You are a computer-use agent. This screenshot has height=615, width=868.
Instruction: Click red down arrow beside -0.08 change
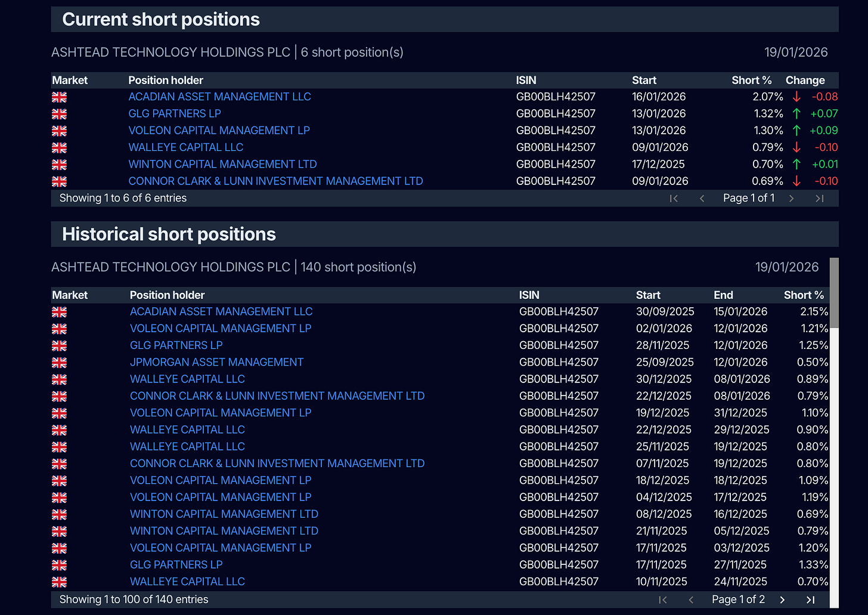point(796,97)
